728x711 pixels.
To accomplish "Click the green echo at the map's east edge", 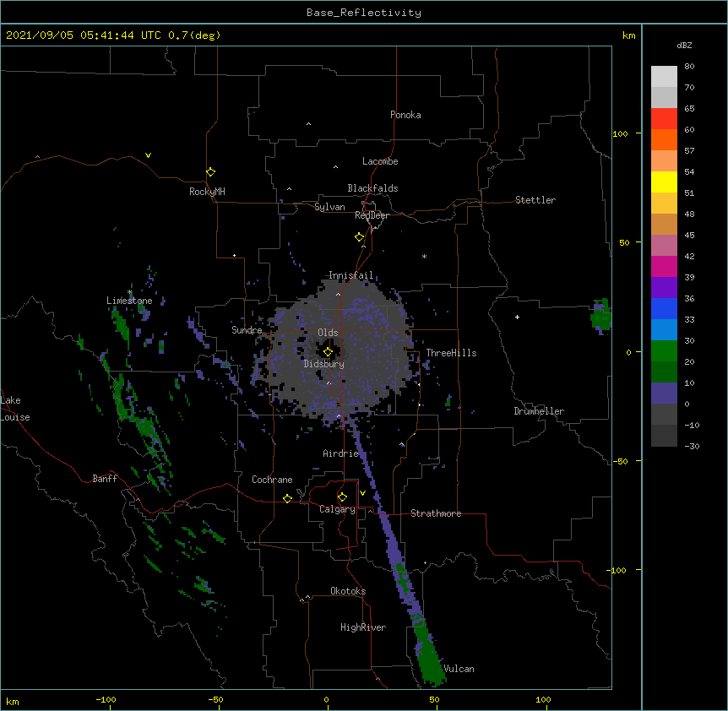I will pyautogui.click(x=600, y=317).
